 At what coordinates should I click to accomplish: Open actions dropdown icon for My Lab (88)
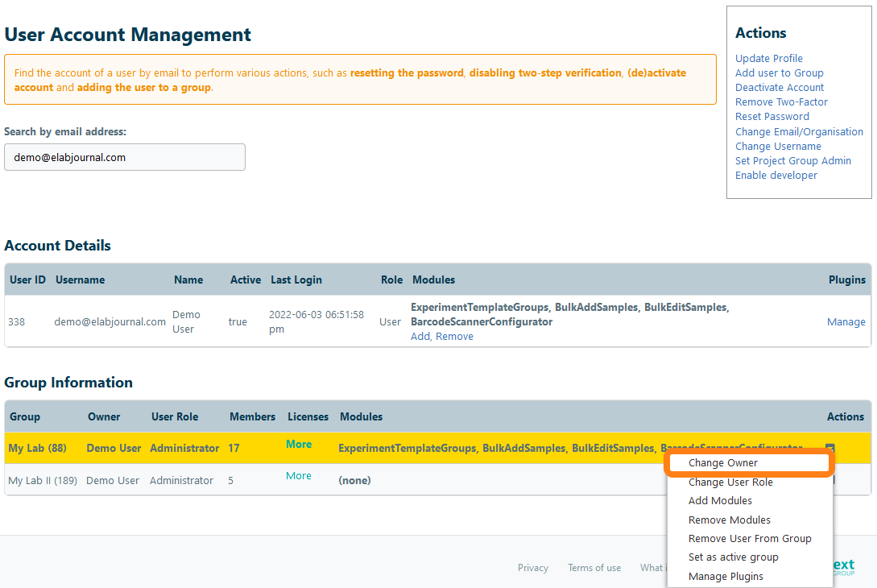[829, 448]
